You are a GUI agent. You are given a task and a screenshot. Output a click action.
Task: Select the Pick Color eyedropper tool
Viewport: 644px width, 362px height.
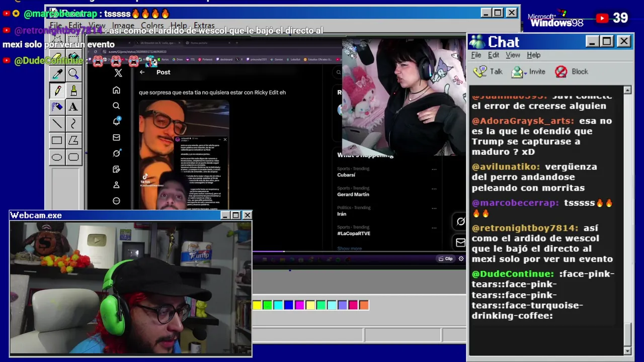click(57, 74)
